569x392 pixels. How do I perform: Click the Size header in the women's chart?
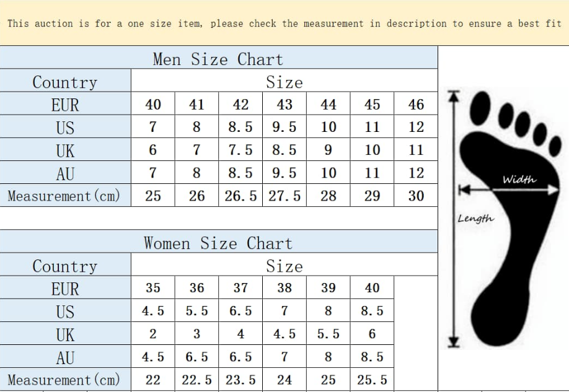[284, 266]
